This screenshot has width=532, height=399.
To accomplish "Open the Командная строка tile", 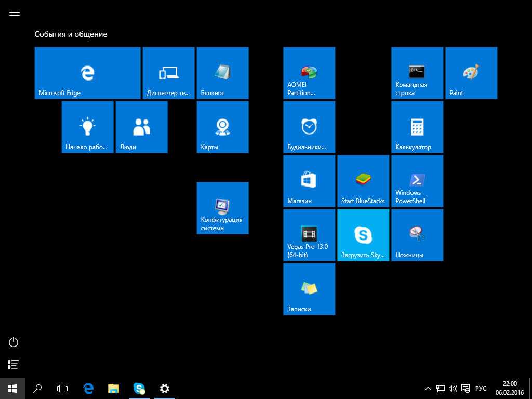I will [x=417, y=73].
